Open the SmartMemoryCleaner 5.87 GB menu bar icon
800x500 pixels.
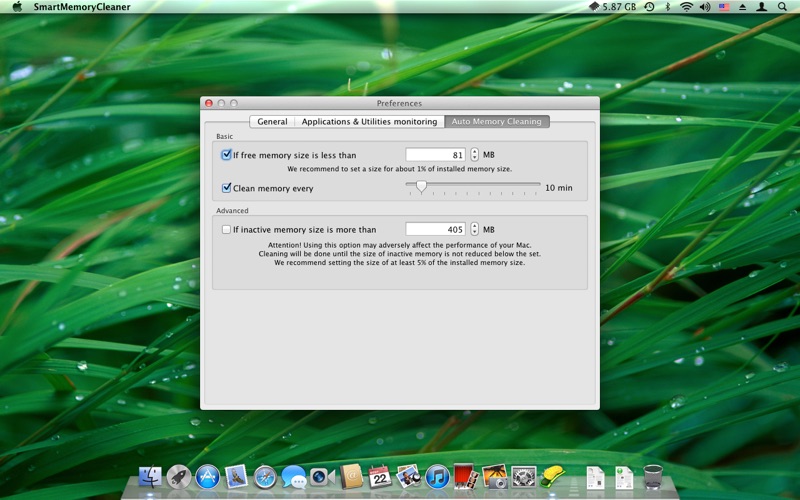tap(612, 7)
